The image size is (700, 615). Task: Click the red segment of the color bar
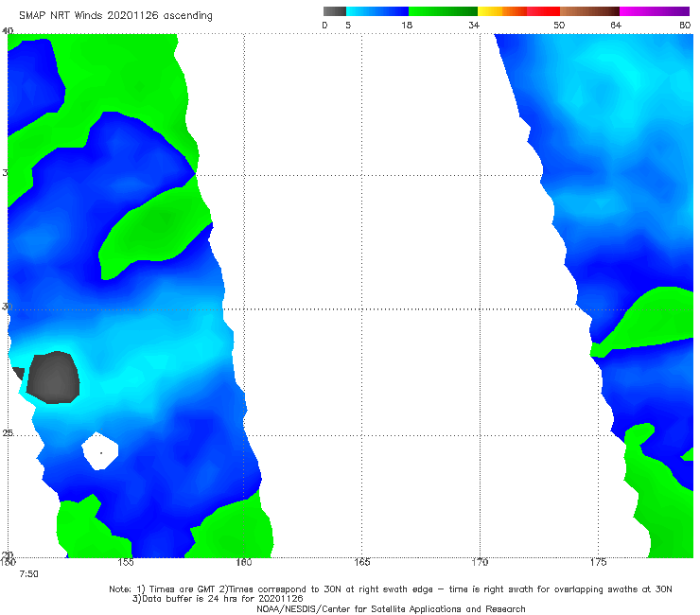tap(543, 11)
